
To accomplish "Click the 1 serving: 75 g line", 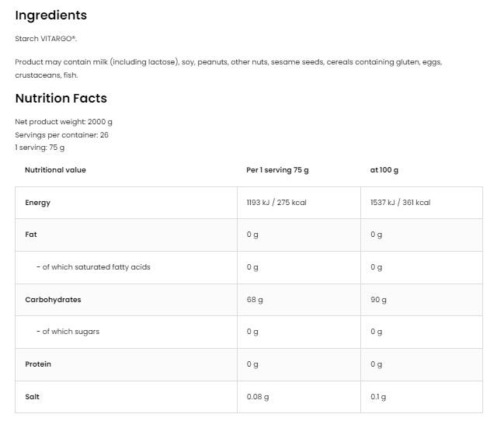I will click(40, 147).
